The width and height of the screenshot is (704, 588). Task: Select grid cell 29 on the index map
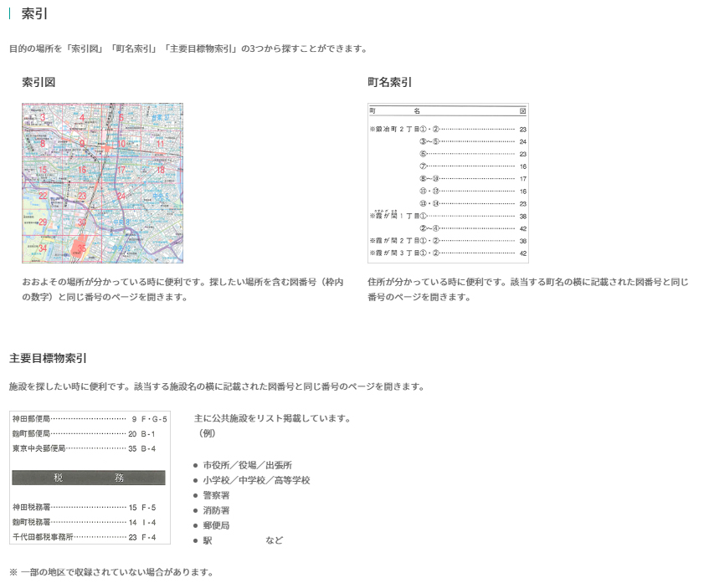pyautogui.click(x=42, y=222)
